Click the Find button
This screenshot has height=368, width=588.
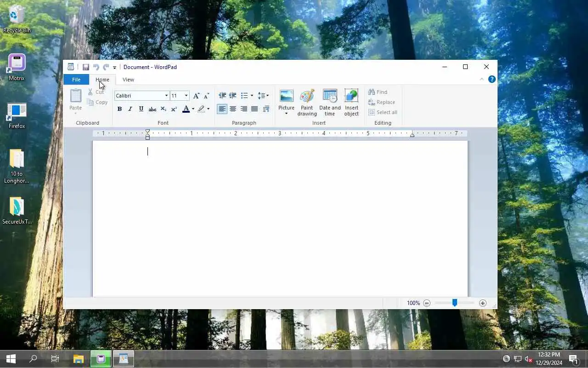pyautogui.click(x=378, y=92)
